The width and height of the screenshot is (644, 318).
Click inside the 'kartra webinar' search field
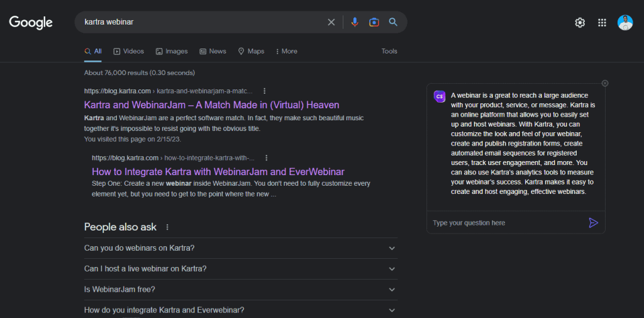pos(201,22)
